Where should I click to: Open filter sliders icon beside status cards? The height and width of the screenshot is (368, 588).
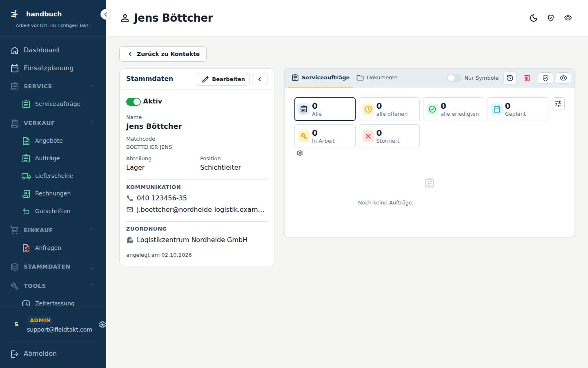coord(558,104)
